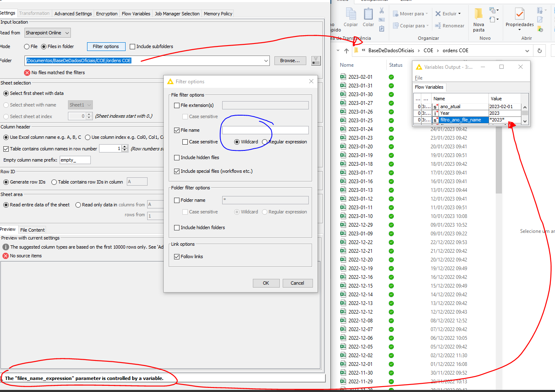Click the Propriedades checkmark icon
The width and height of the screenshot is (555, 392).
(x=519, y=14)
